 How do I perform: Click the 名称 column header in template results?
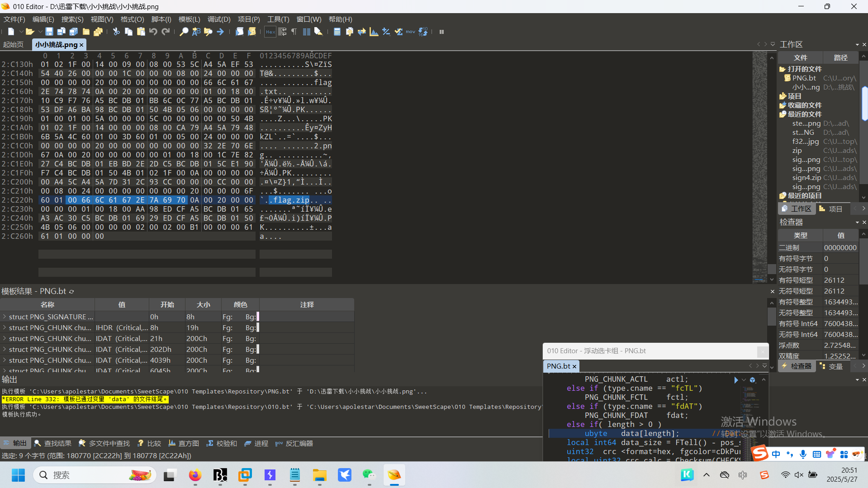click(47, 304)
